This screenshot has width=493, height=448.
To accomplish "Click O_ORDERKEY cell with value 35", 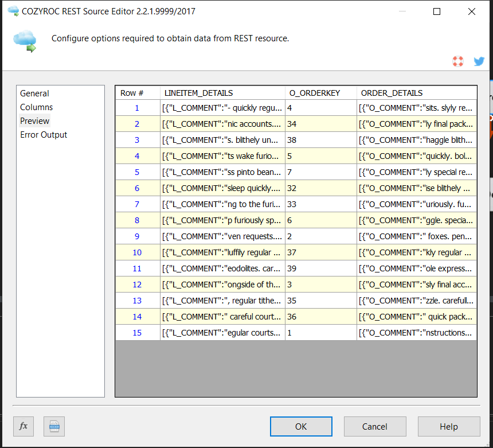I will pyautogui.click(x=321, y=301).
